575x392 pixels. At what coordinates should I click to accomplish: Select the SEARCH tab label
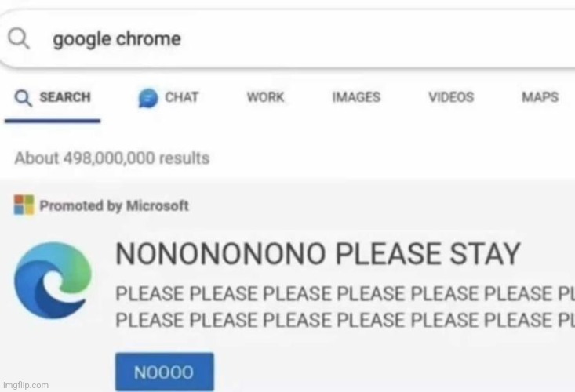point(64,97)
